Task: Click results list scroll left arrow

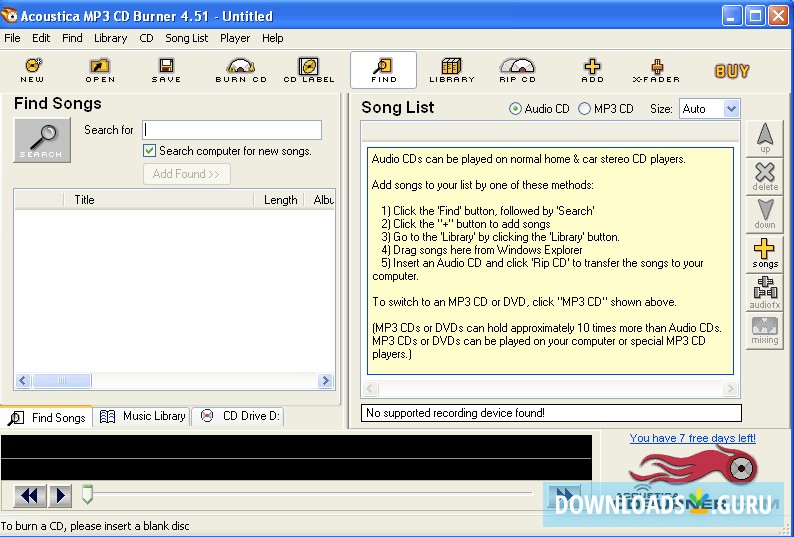Action: [23, 380]
